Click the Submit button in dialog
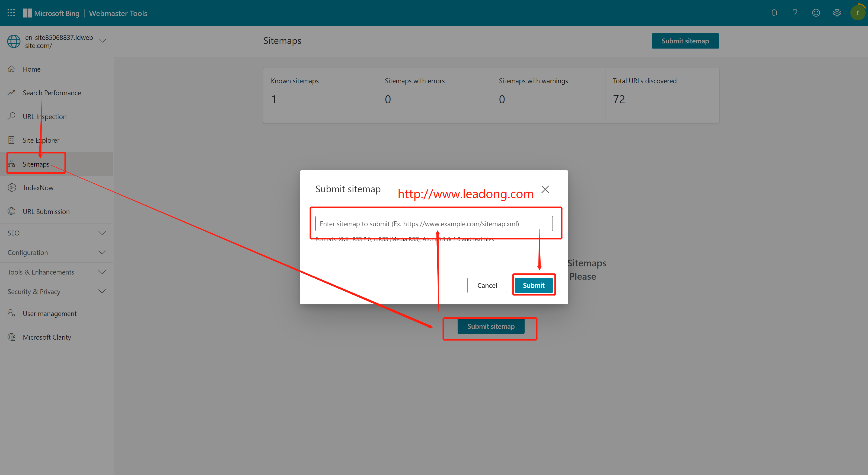 (x=533, y=285)
